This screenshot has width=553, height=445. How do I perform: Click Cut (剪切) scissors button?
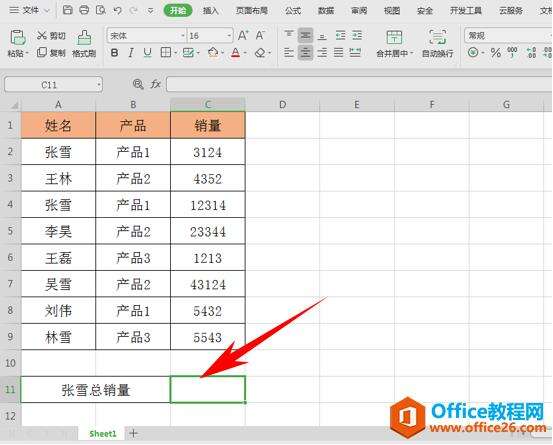point(51,36)
